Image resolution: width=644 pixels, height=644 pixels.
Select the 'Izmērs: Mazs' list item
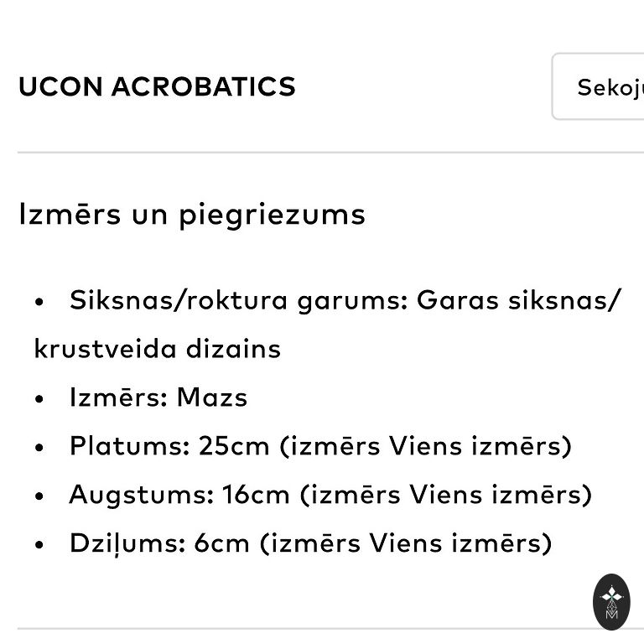point(158,397)
